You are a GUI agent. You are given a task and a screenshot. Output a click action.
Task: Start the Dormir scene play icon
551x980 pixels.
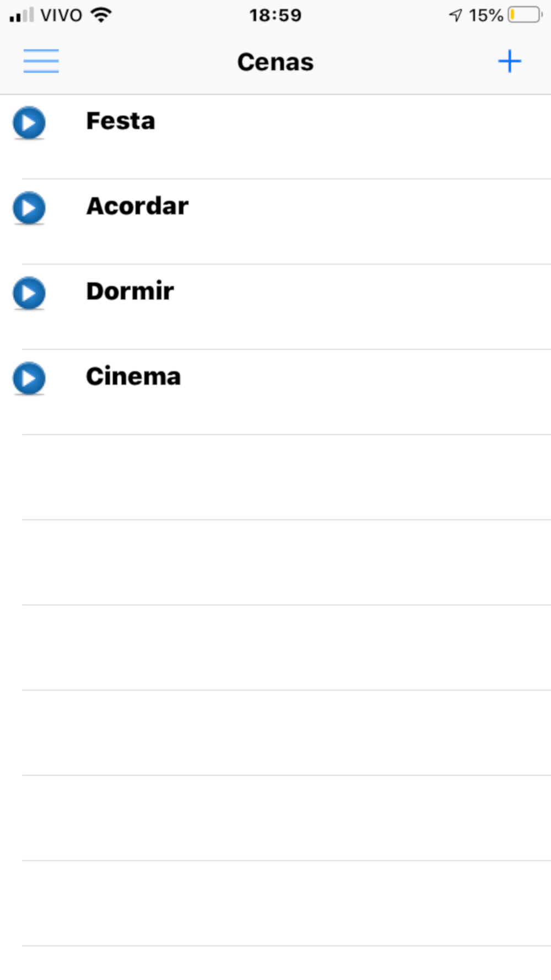[29, 293]
